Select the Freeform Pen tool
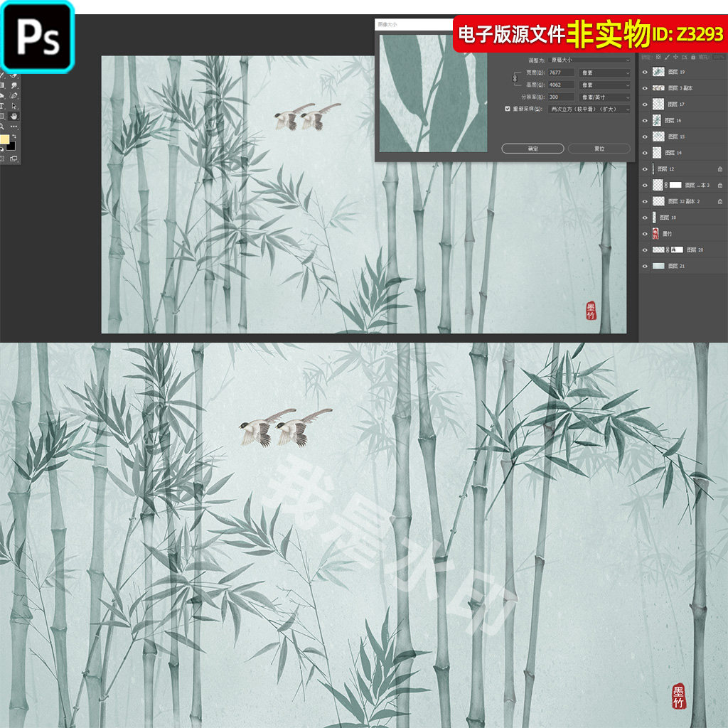The width and height of the screenshot is (728, 728). (x=14, y=96)
